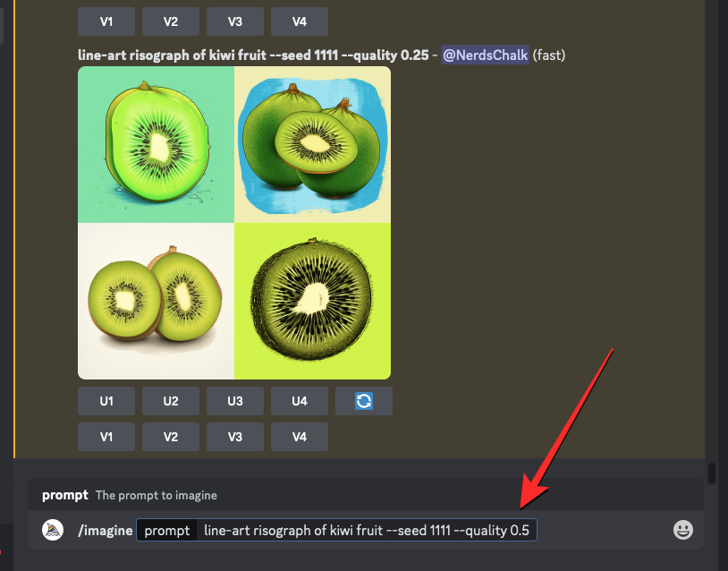This screenshot has height=571, width=728.
Task: Click the Midjourney sailboat bot avatar
Action: click(x=53, y=530)
